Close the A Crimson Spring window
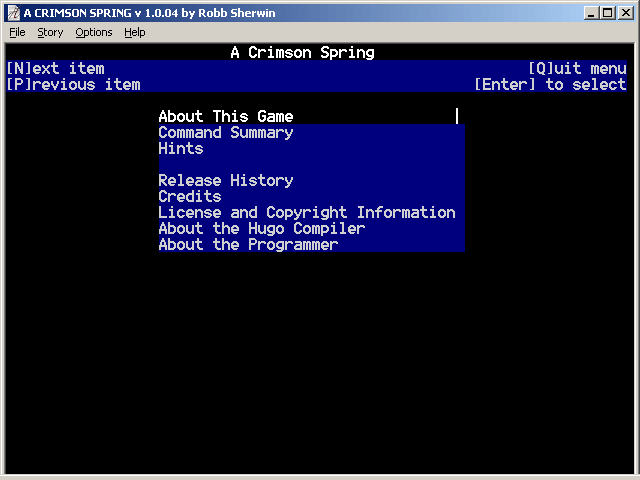Screen dimensions: 640x480 point(625,13)
